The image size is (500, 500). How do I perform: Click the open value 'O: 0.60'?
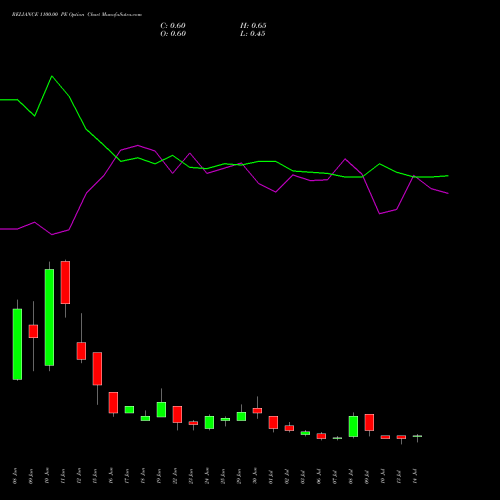point(173,34)
